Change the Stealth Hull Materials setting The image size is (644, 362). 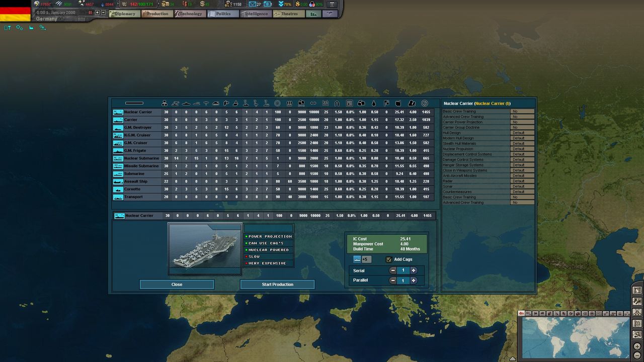(522, 143)
